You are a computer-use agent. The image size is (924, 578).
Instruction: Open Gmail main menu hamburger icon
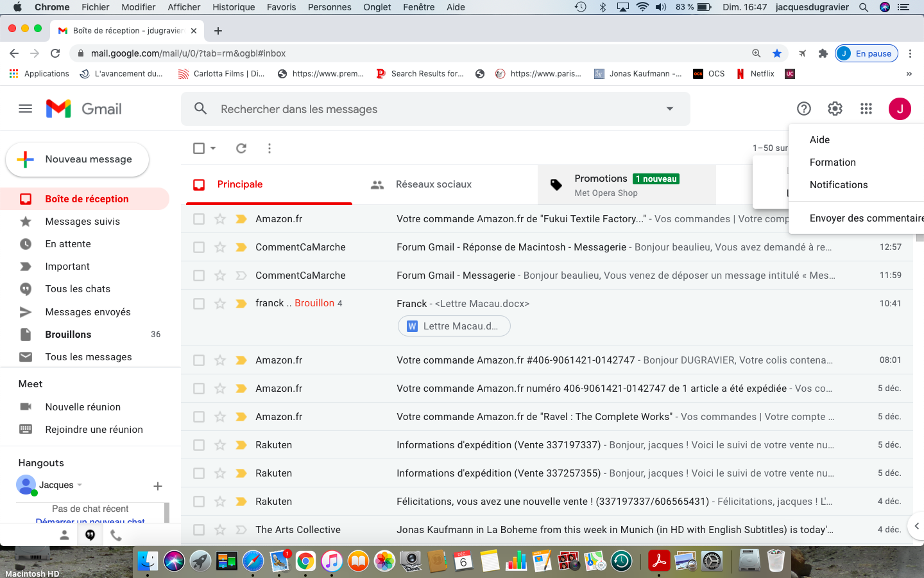(26, 109)
